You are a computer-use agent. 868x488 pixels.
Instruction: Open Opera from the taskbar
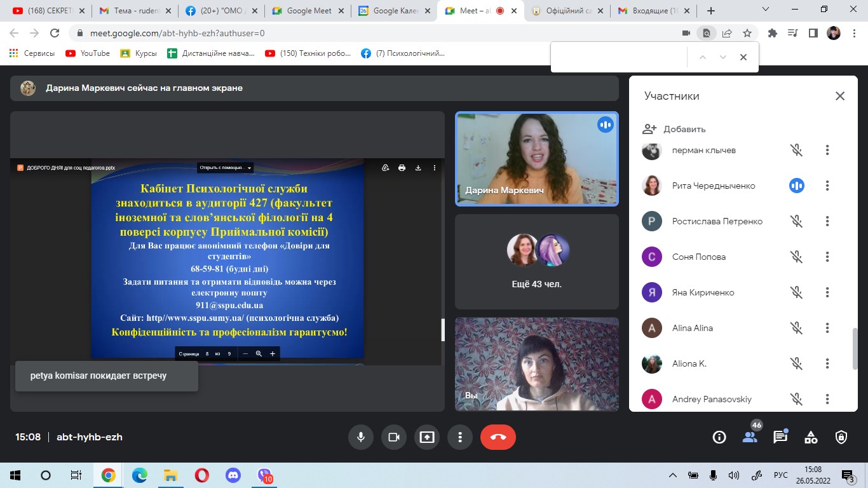click(201, 475)
